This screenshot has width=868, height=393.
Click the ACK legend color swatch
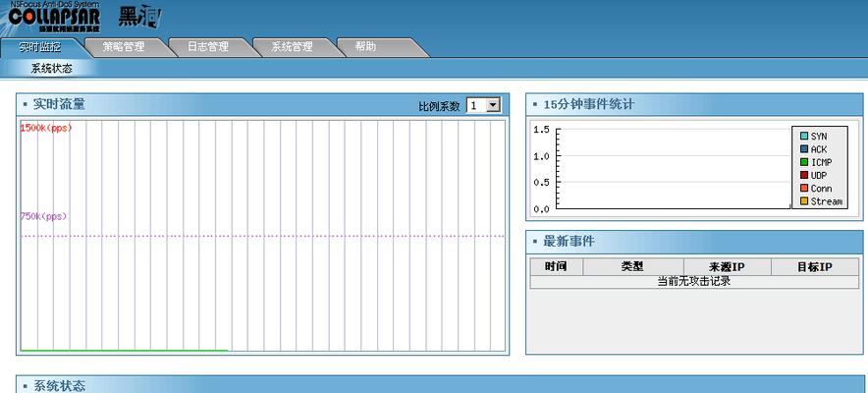804,149
